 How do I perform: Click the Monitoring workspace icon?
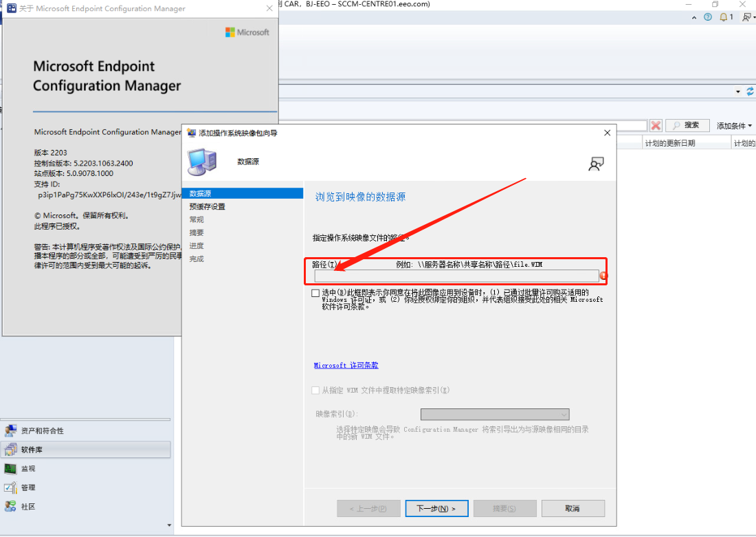click(10, 468)
